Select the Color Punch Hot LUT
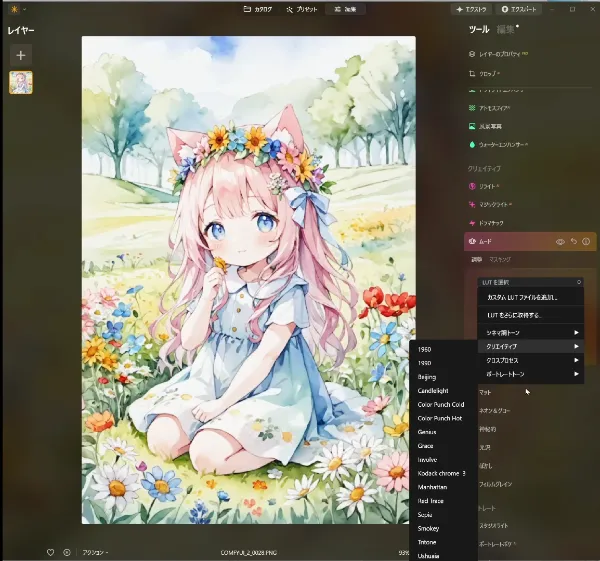Screen dimensions: 600x561 pos(443,418)
